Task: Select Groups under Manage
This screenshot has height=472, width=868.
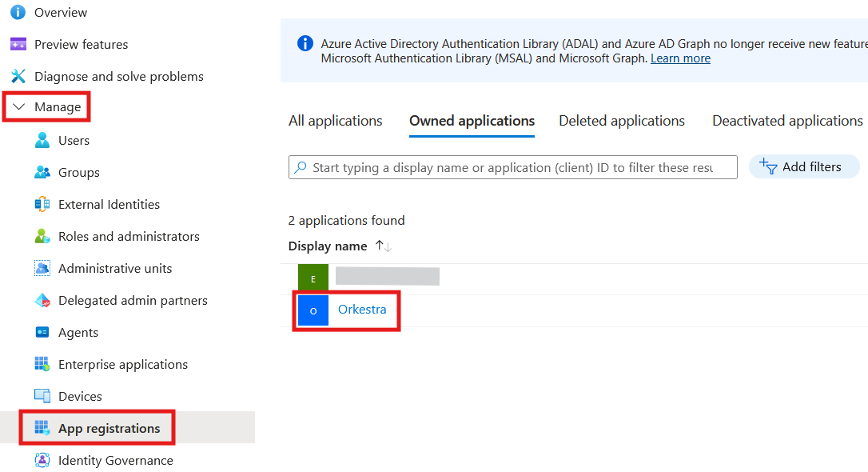Action: point(78,172)
